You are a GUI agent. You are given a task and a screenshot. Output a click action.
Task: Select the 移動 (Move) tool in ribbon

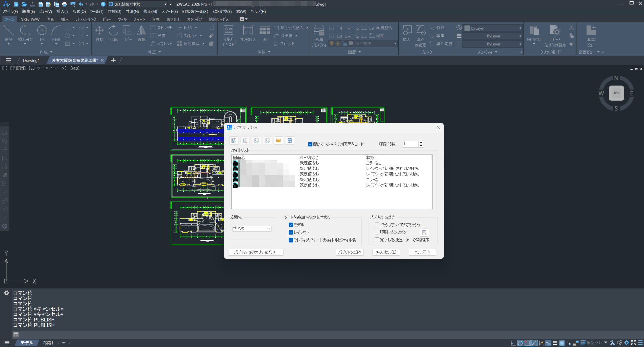(x=99, y=34)
